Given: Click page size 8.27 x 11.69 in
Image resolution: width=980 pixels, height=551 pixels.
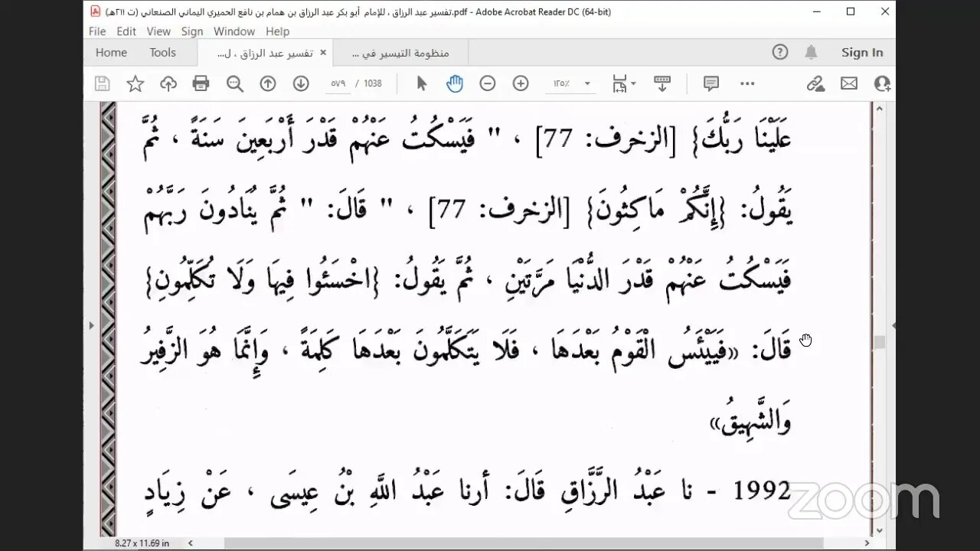Looking at the screenshot, I should click(142, 543).
